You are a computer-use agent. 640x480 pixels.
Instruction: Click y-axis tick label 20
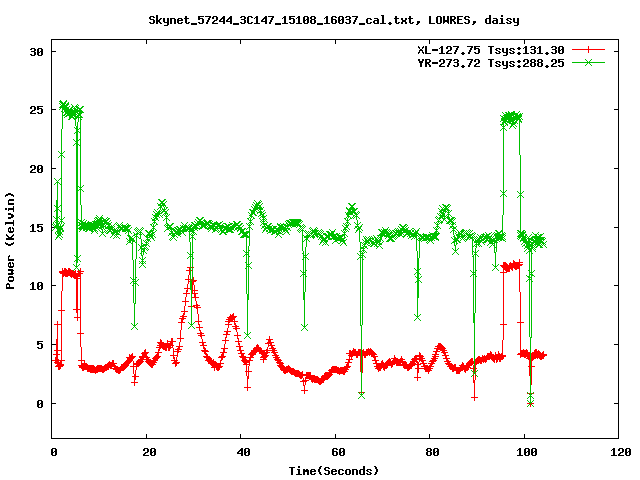pos(36,169)
